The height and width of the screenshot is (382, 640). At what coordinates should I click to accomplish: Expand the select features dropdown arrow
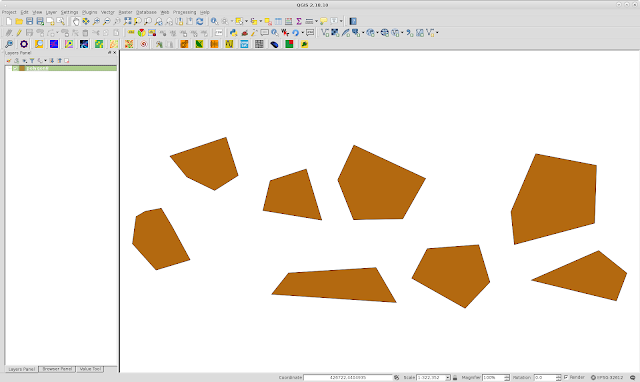tap(246, 21)
